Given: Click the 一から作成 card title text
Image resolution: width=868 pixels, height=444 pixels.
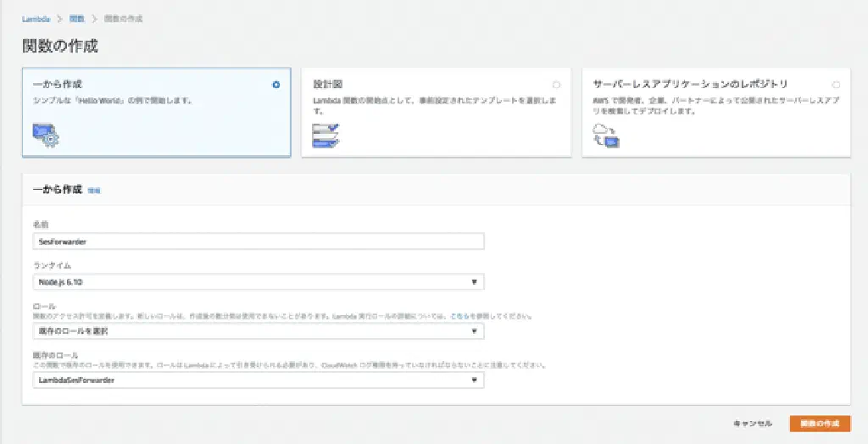Looking at the screenshot, I should (x=58, y=85).
